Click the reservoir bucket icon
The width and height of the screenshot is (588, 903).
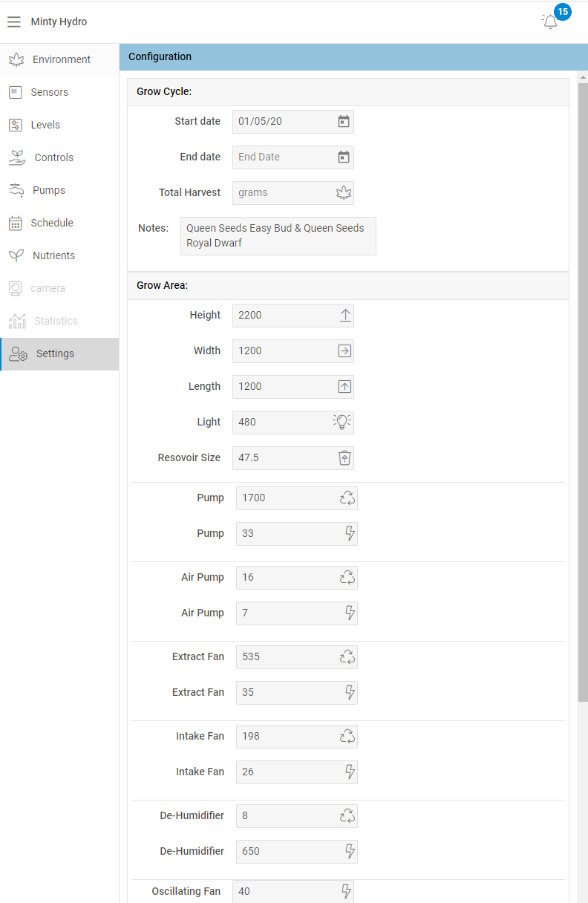[344, 458]
